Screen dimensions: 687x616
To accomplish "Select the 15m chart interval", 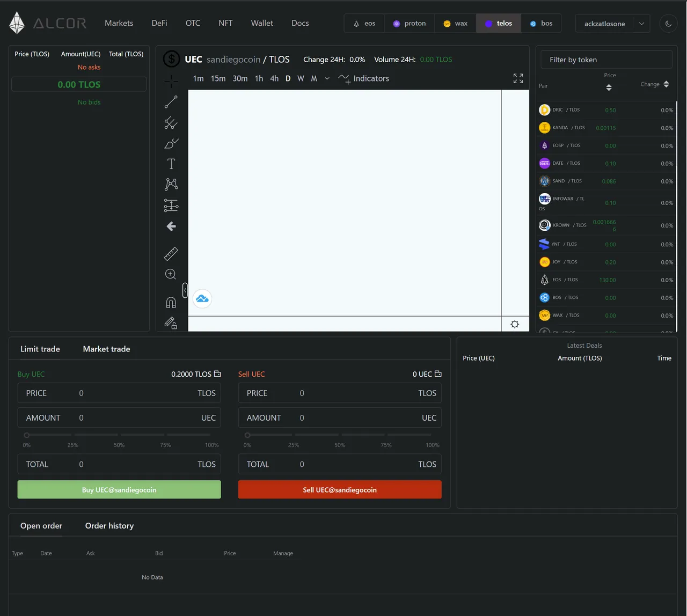I will [218, 78].
